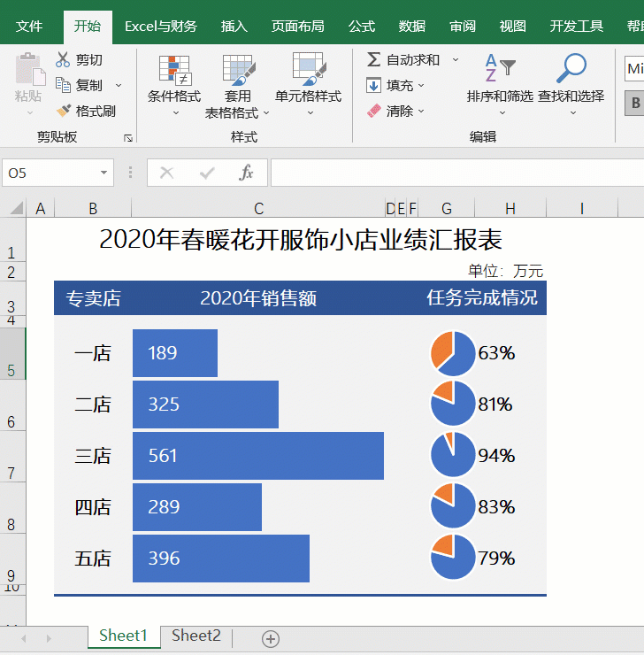Click the Paste clipboard icon
Screen dimensions: 644x655
(29, 69)
